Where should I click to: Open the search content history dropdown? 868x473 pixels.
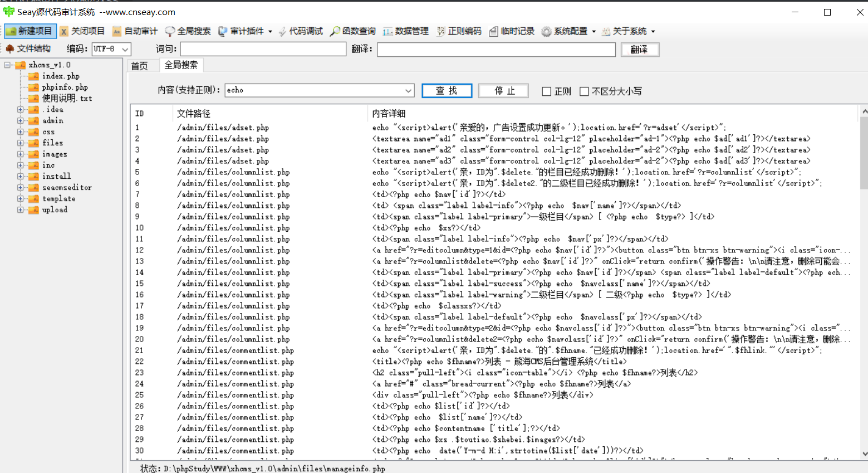pos(409,90)
